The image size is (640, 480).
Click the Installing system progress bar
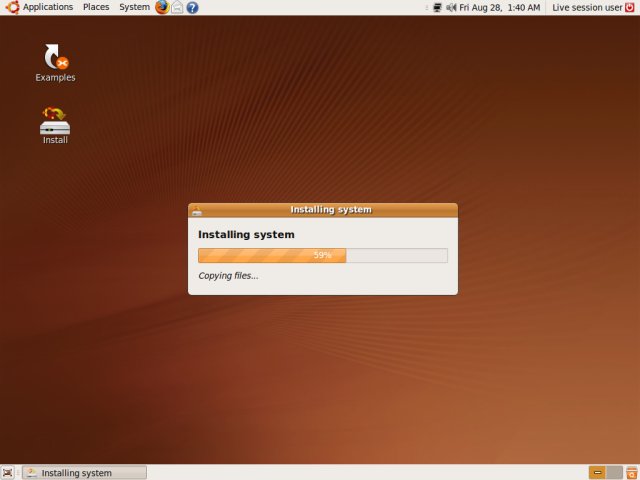pyautogui.click(x=323, y=256)
